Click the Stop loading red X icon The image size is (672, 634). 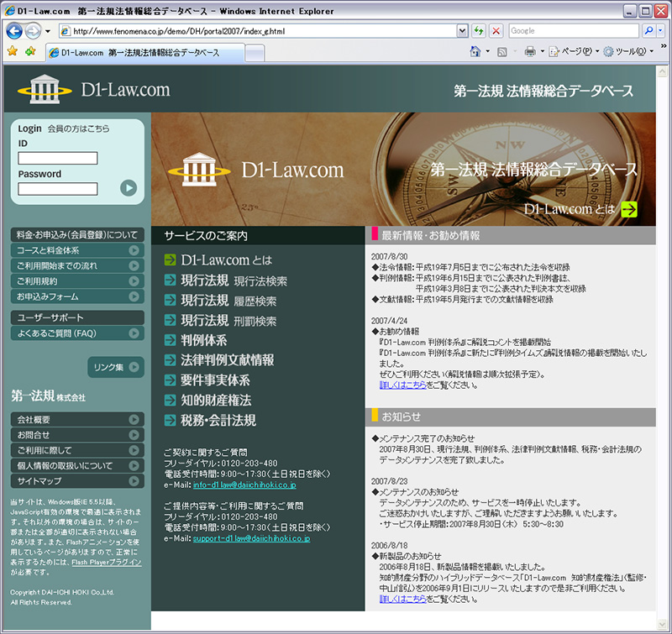[x=496, y=31]
